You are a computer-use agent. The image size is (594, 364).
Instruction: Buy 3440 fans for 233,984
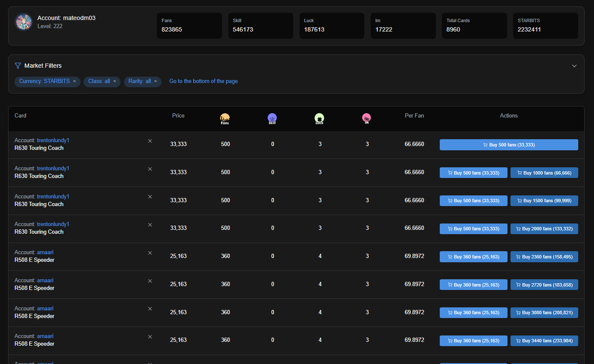click(544, 341)
